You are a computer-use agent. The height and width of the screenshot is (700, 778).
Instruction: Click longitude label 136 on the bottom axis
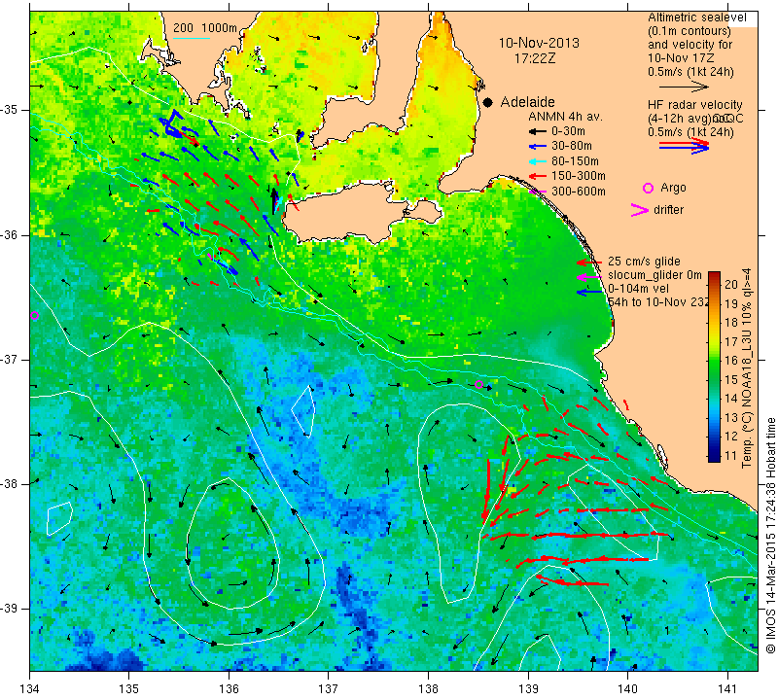pos(229,689)
